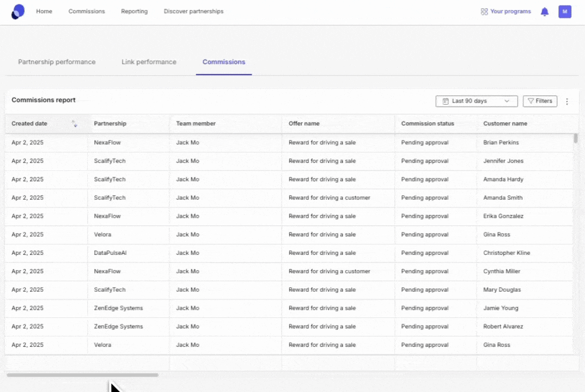Open Your programs link
Image resolution: width=585 pixels, height=392 pixels.
tap(510, 11)
